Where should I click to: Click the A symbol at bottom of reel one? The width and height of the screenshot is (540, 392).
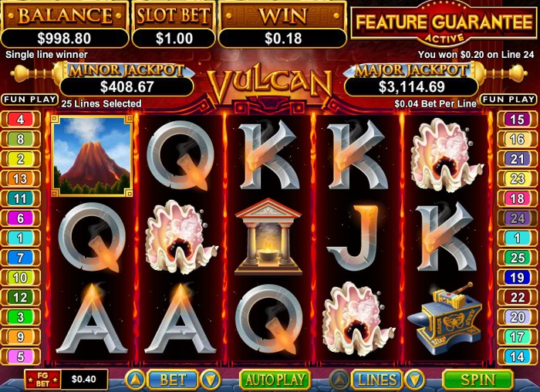(x=92, y=319)
